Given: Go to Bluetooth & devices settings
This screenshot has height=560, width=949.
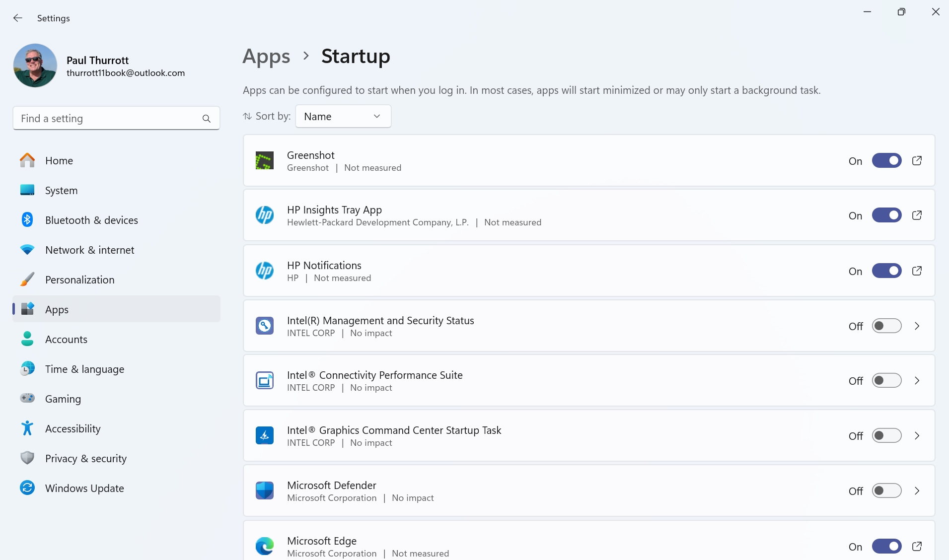Looking at the screenshot, I should click(91, 220).
